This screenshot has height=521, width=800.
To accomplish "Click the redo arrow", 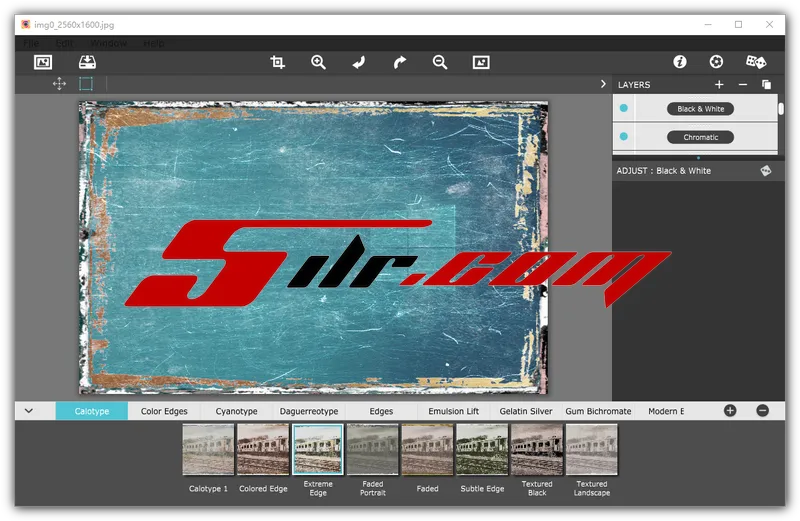I will pyautogui.click(x=399, y=62).
